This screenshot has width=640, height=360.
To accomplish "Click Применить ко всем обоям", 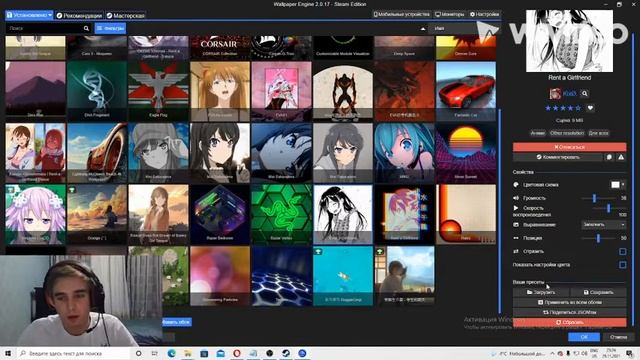I will coord(569,302).
